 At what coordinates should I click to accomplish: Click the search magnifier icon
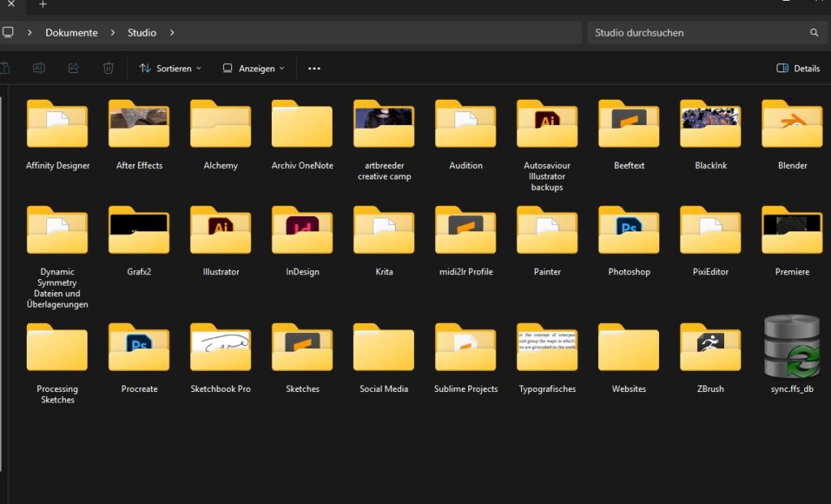(814, 32)
